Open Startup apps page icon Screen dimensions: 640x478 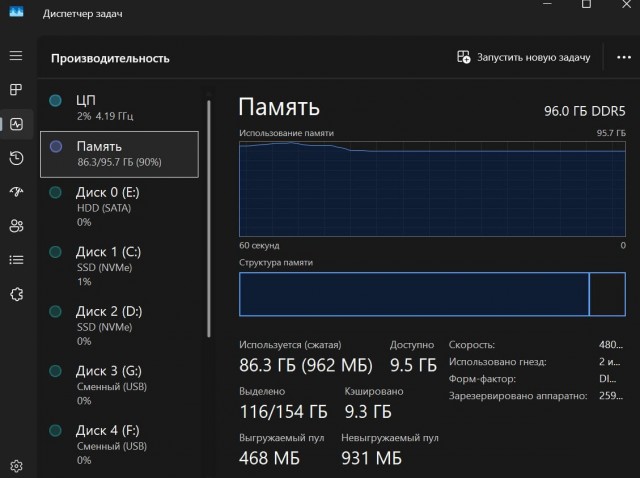pos(16,191)
